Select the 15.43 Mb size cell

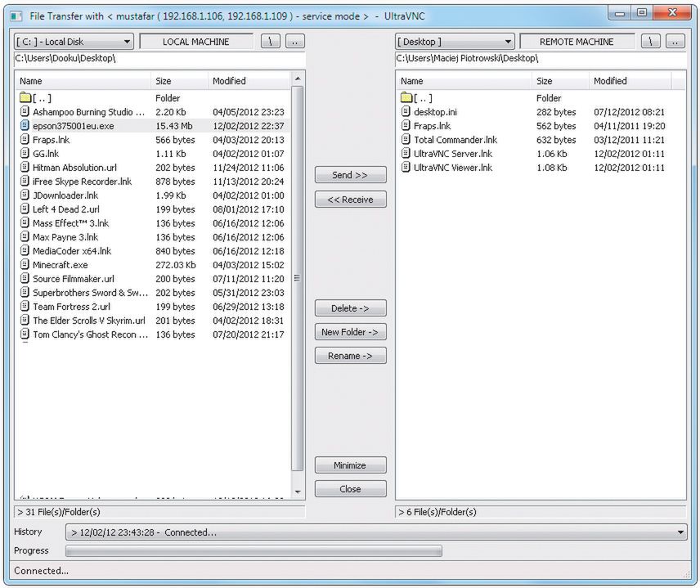(174, 126)
